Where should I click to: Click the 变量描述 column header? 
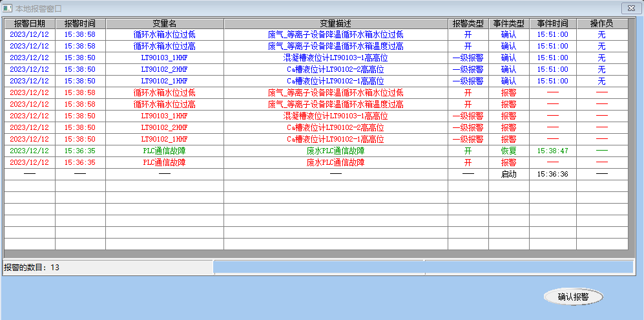(335, 23)
